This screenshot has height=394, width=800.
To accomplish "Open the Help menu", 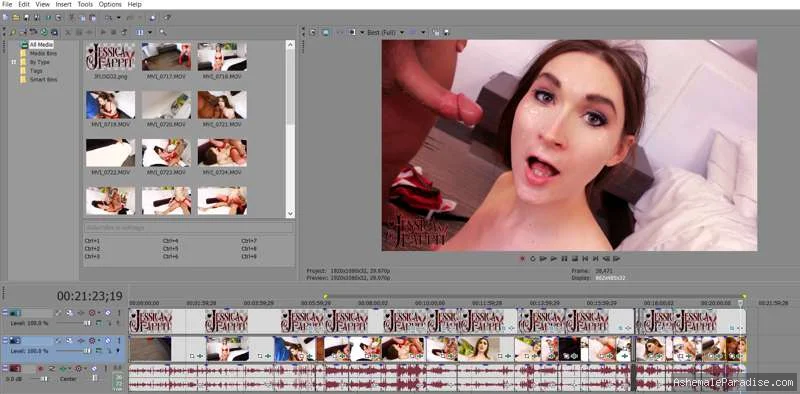I will pos(134,4).
